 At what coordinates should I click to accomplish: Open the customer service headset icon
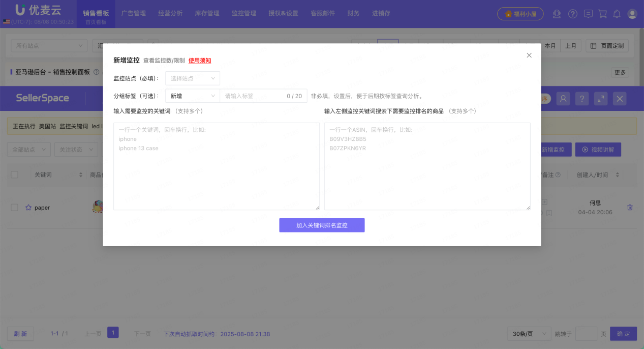pos(557,14)
